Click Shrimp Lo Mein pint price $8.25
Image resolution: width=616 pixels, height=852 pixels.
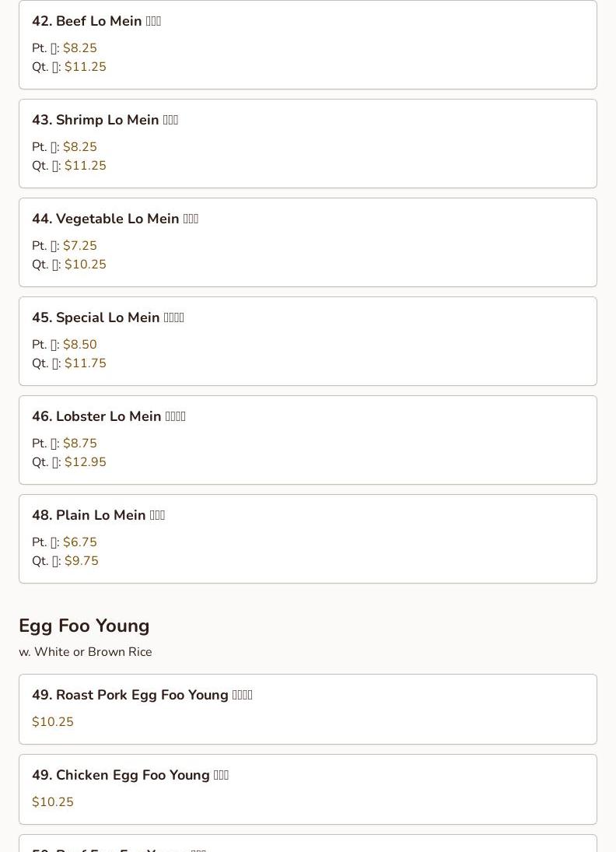(x=79, y=147)
